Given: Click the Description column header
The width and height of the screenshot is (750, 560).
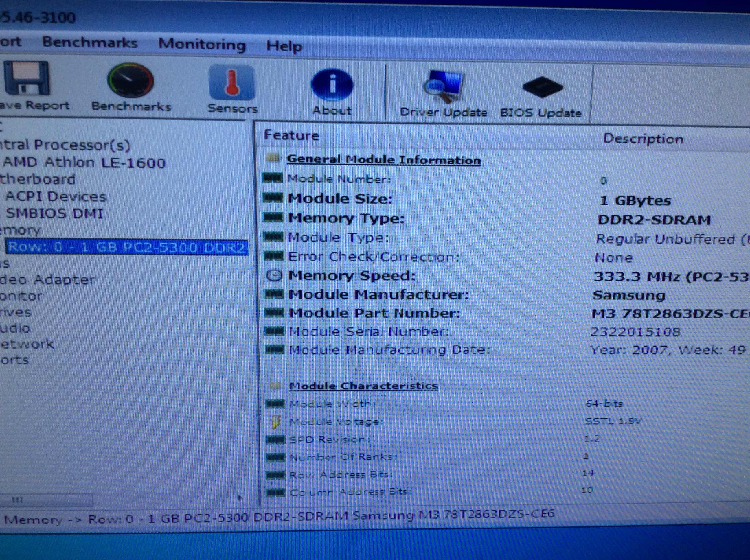Looking at the screenshot, I should 643,139.
